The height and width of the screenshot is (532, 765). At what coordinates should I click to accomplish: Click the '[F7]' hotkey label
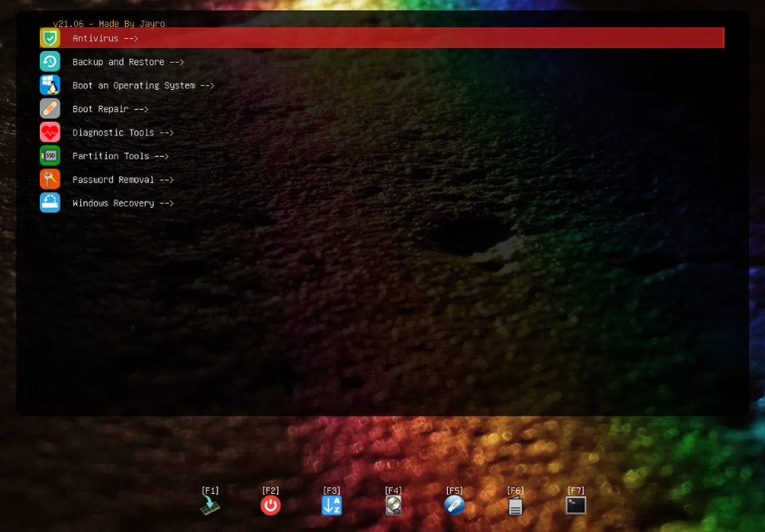coord(575,491)
